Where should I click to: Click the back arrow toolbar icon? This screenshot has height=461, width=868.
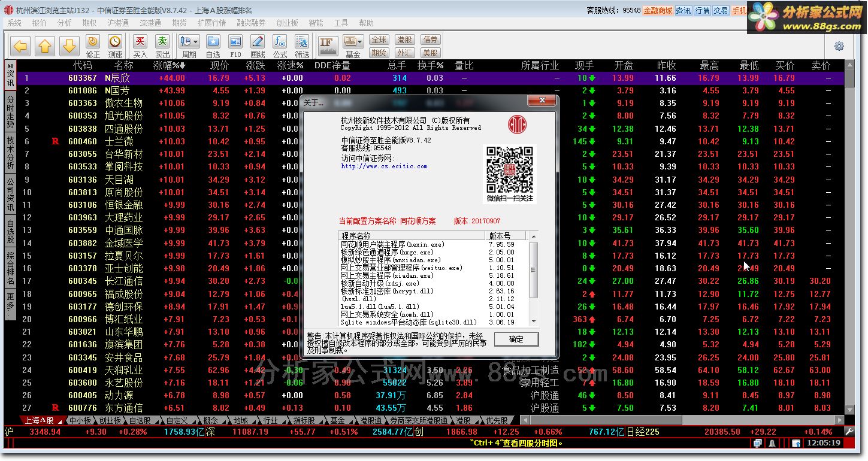21,46
